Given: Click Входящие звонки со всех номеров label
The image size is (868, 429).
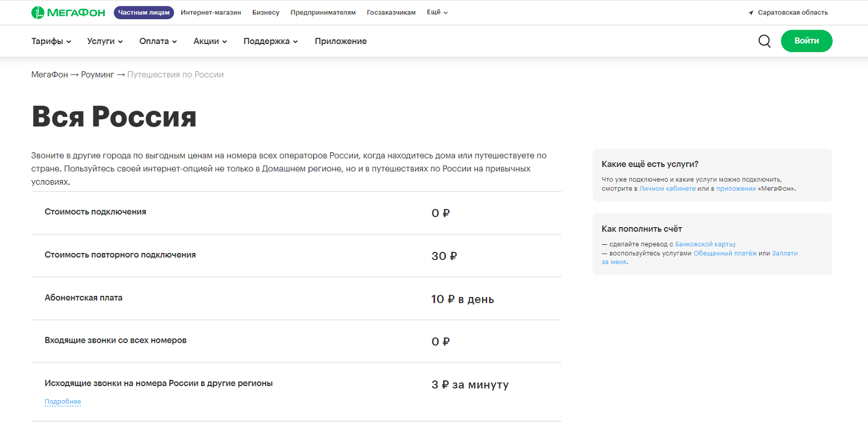Looking at the screenshot, I should 116,340.
